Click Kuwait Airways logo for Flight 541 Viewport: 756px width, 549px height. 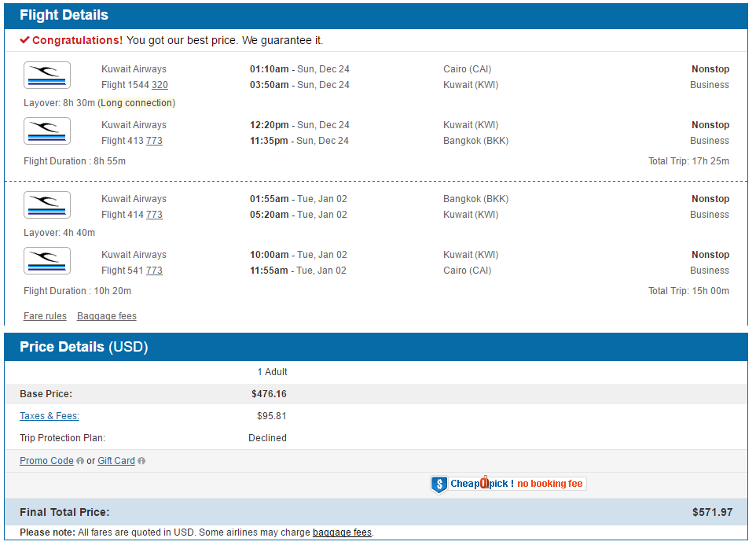coord(47,261)
